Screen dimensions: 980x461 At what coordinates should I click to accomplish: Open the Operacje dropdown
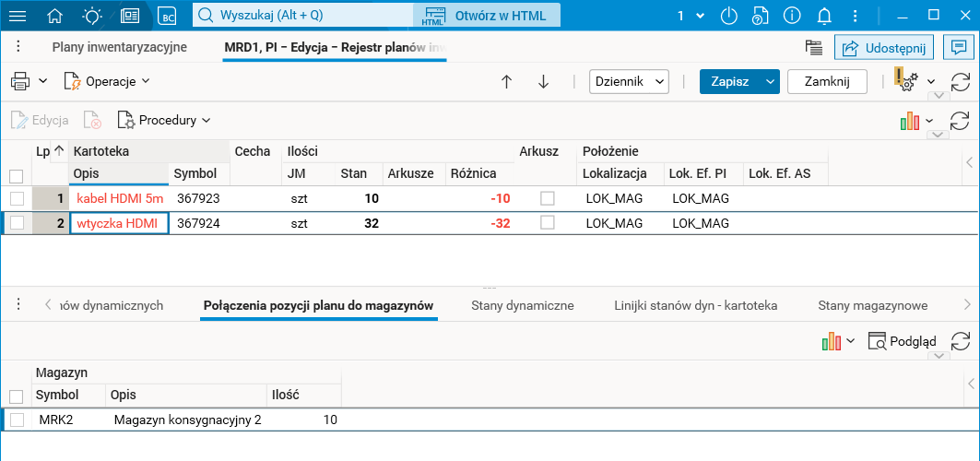tap(106, 81)
